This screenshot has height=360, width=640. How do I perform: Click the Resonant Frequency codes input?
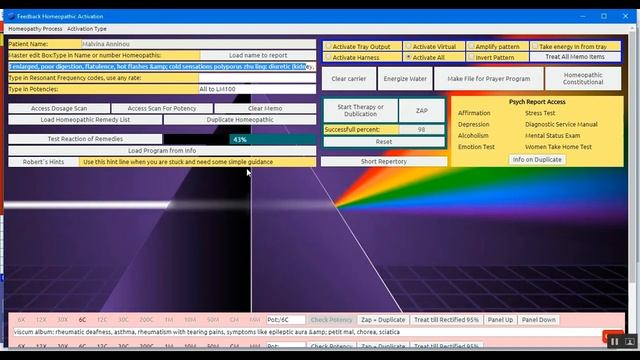point(257,78)
